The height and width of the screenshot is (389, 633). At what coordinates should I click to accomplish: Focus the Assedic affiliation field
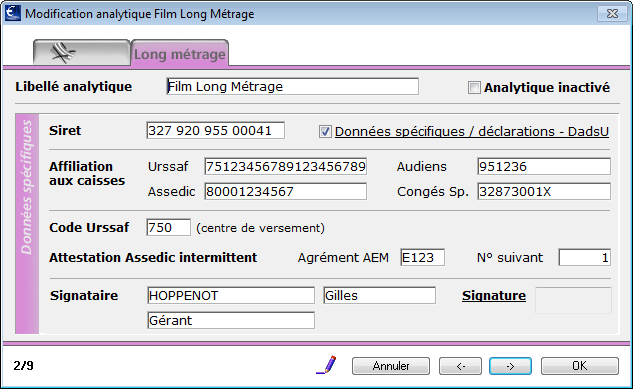click(x=285, y=191)
